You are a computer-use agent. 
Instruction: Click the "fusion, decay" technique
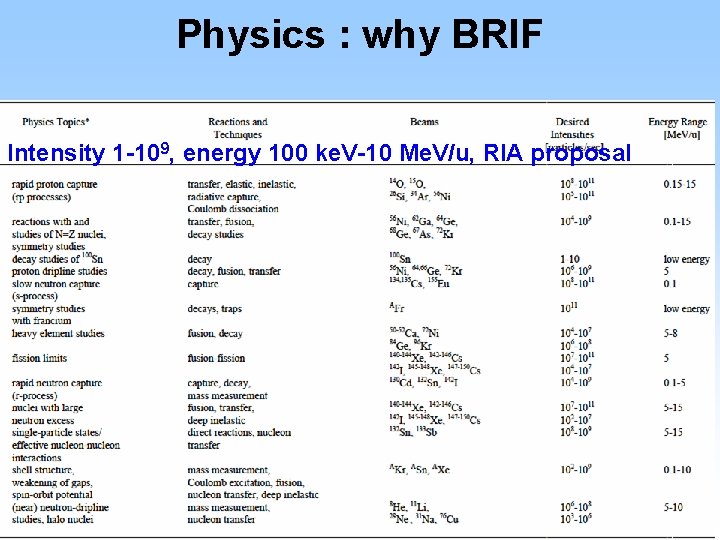(x=215, y=333)
